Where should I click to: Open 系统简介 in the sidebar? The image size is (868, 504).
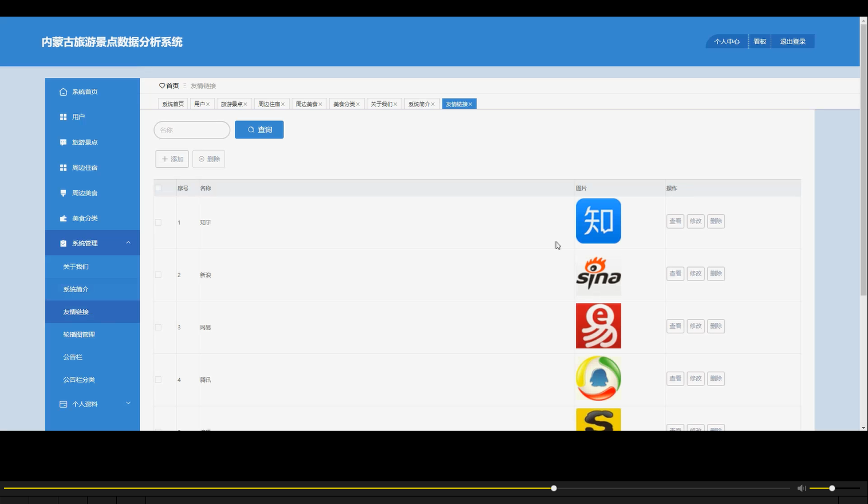tap(93, 289)
